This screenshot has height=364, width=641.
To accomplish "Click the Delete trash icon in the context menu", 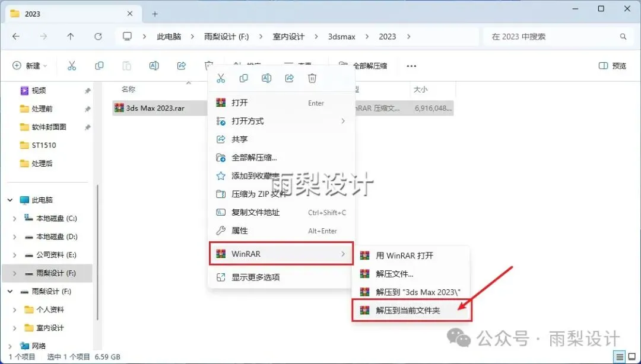I will point(312,78).
